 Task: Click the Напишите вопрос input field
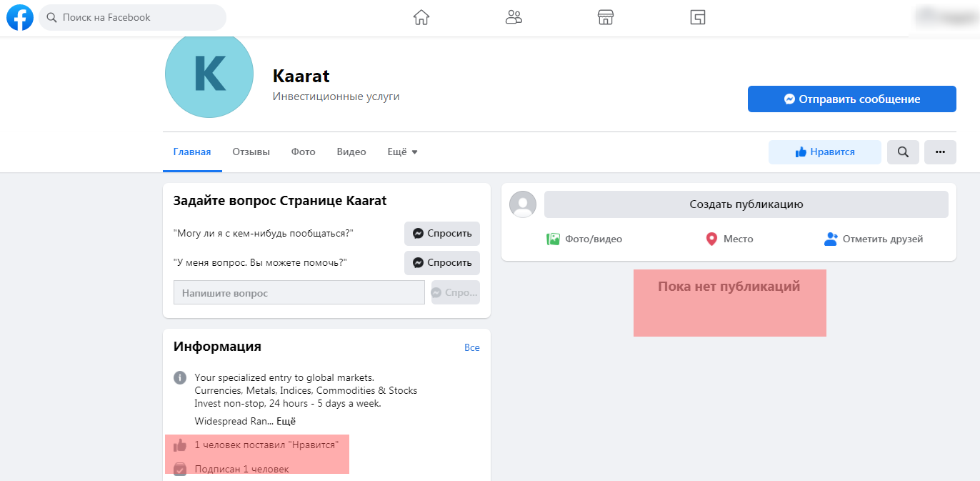tap(299, 292)
